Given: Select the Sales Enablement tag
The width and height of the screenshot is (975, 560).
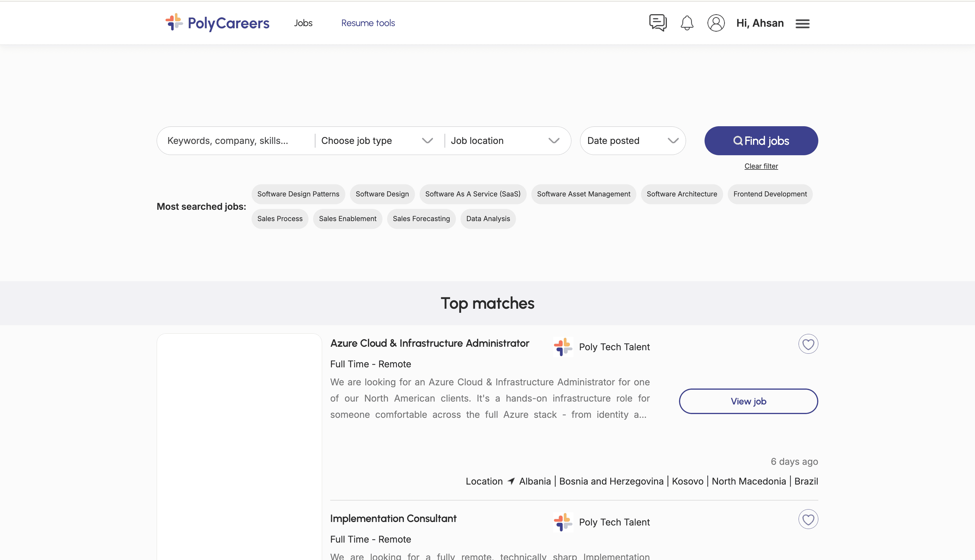Looking at the screenshot, I should (x=347, y=219).
